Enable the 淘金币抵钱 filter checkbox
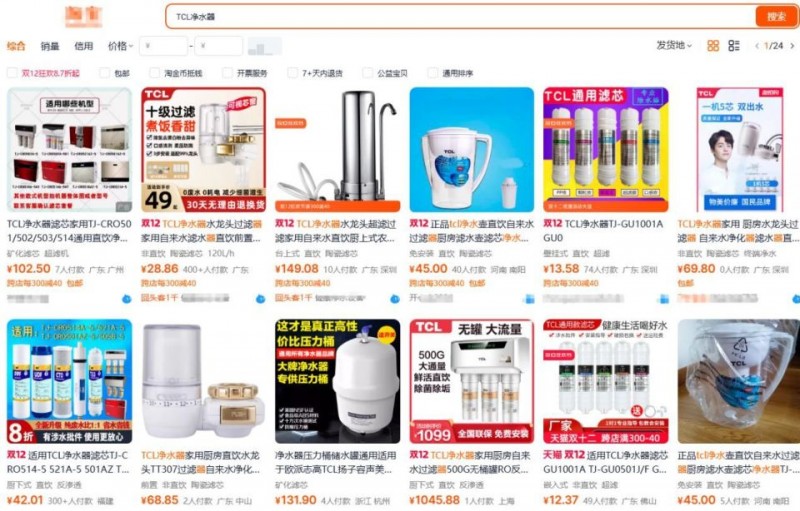Screen dimensions: 800x511 click(155, 73)
